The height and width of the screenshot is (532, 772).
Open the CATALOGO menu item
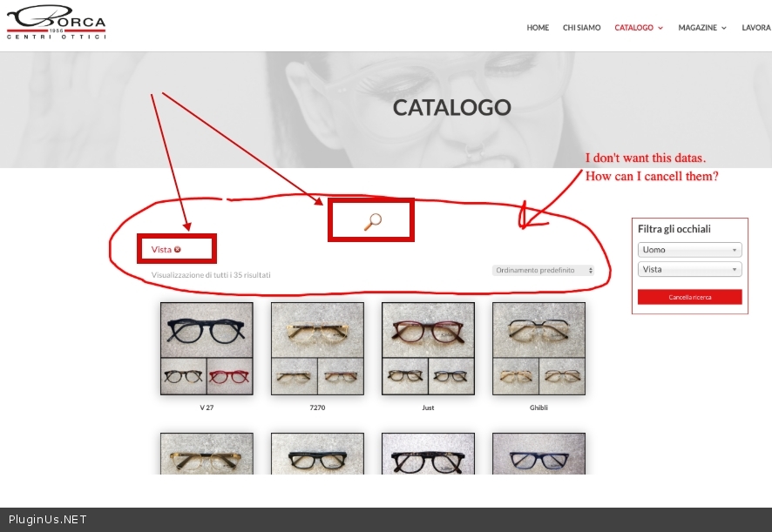pyautogui.click(x=633, y=28)
